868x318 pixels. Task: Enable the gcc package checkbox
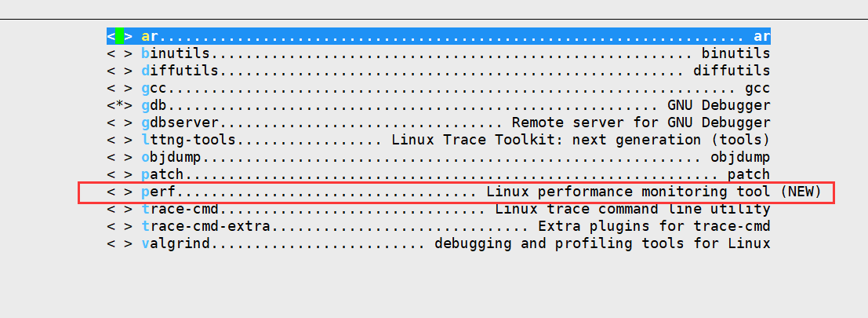pyautogui.click(x=119, y=88)
